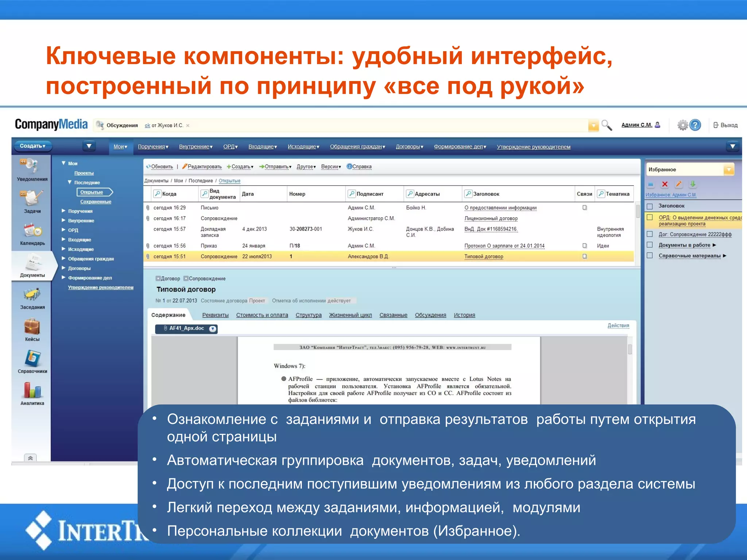
Task: Click Редактировать in the document toolbar
Action: click(x=202, y=167)
